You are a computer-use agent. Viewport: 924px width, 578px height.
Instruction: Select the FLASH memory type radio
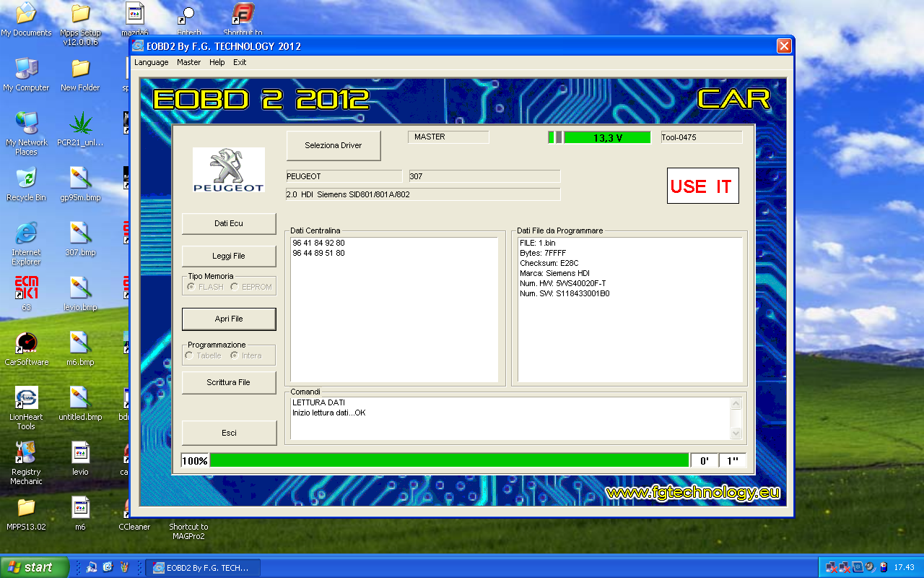191,287
